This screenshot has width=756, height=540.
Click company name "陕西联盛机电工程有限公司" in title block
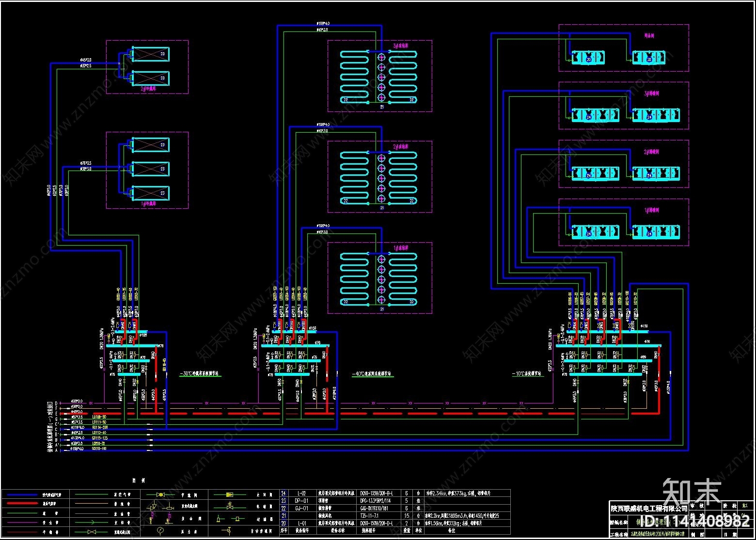[648, 508]
